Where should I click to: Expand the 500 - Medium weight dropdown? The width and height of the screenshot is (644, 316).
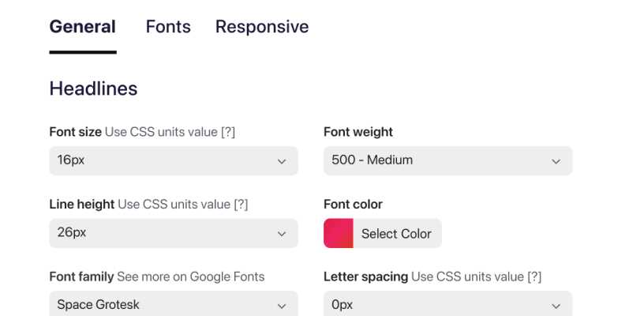point(447,160)
